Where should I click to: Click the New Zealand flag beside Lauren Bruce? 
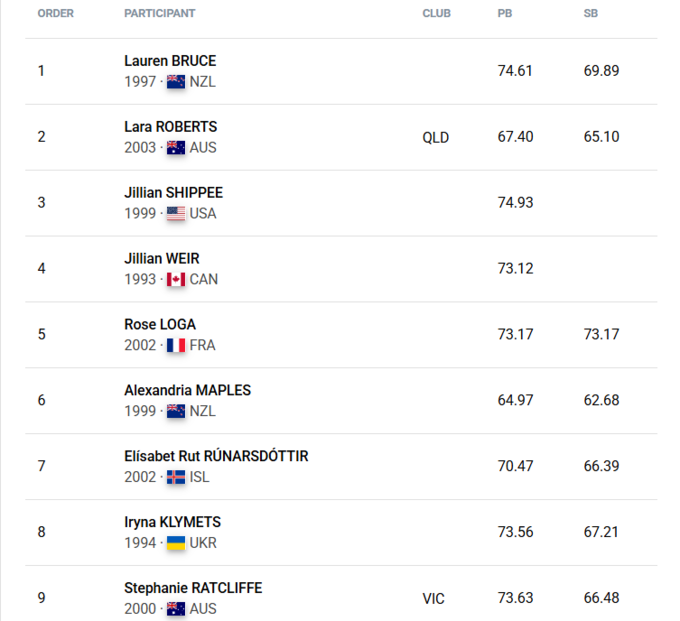(x=176, y=82)
